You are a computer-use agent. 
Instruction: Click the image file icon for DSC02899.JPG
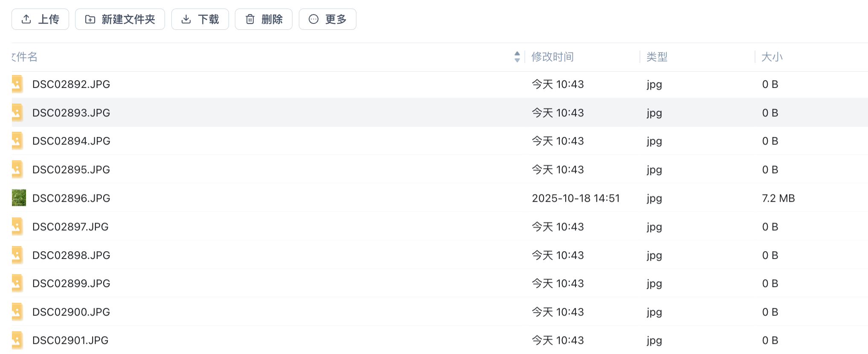click(17, 284)
